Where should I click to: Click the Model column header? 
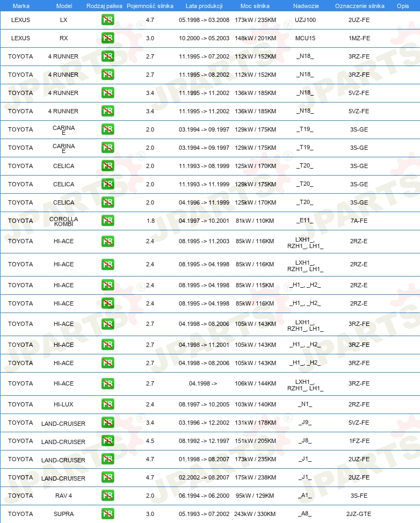pyautogui.click(x=64, y=6)
